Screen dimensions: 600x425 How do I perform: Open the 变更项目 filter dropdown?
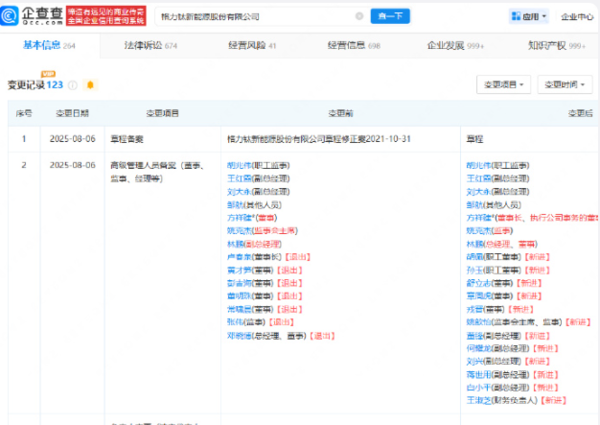point(503,85)
